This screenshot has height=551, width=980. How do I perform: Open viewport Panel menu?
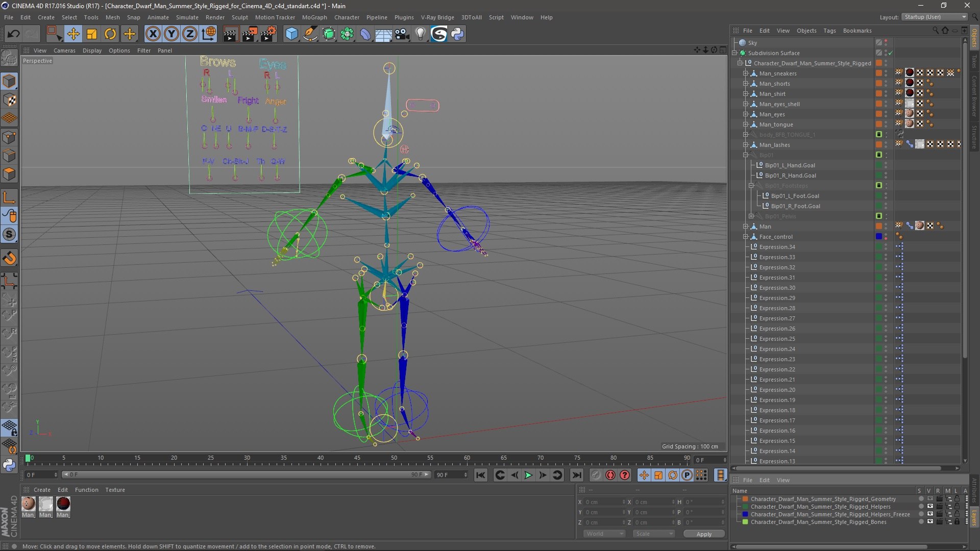pos(164,51)
